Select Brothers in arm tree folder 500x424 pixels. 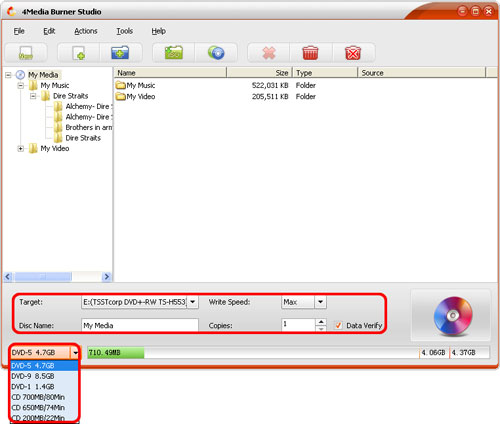click(x=89, y=127)
